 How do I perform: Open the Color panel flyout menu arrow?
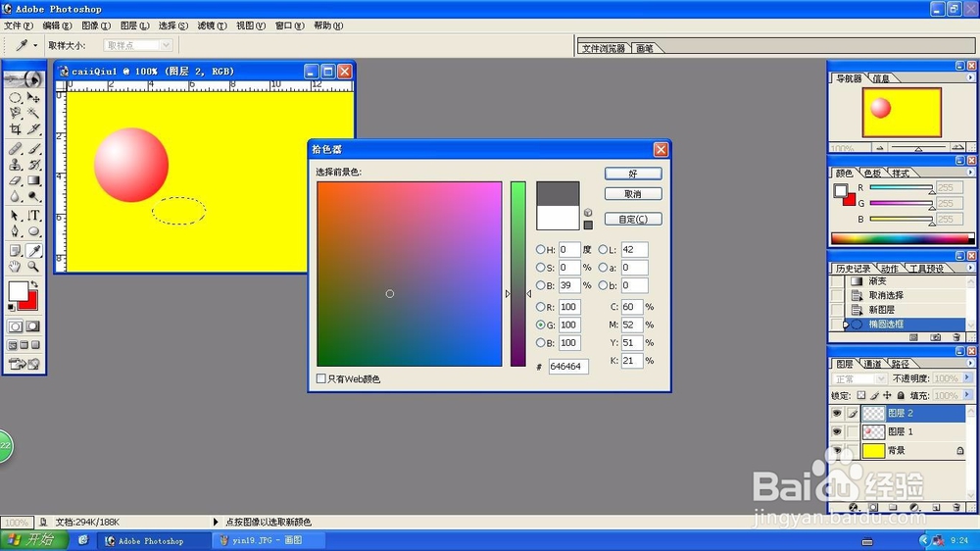coord(970,172)
